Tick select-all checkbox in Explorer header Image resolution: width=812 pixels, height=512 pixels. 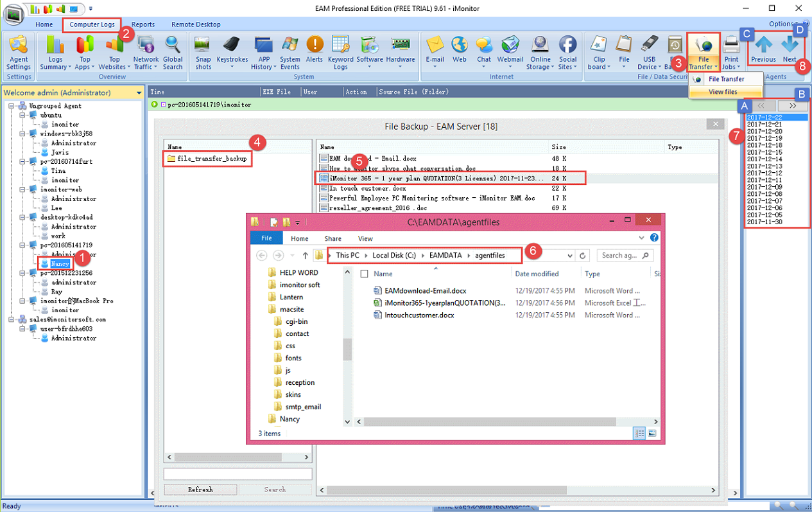coord(365,274)
